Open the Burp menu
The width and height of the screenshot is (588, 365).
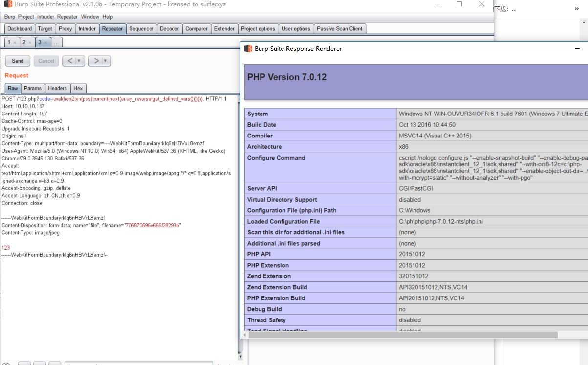[x=10, y=17]
